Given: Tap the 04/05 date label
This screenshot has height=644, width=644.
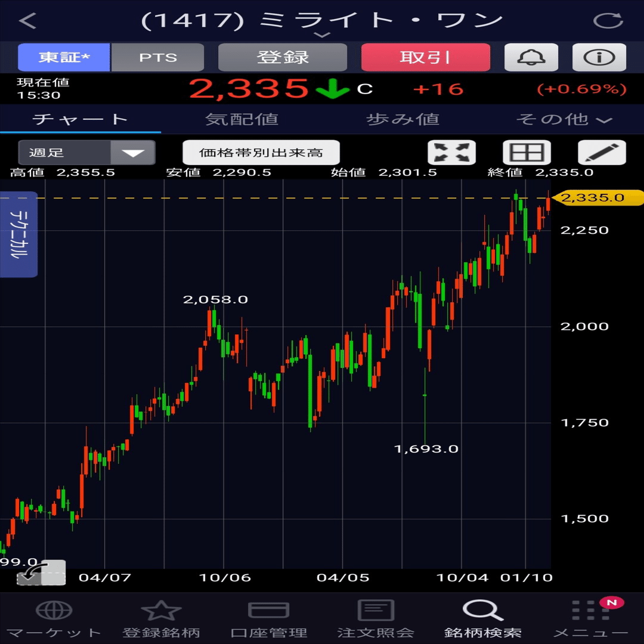Looking at the screenshot, I should tap(343, 577).
